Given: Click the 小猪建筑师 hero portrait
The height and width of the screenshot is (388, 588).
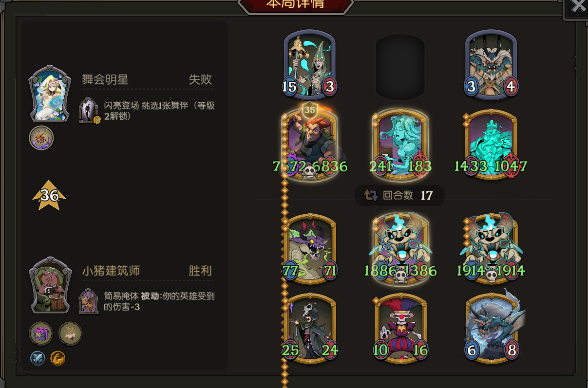Looking at the screenshot, I should pos(51,286).
